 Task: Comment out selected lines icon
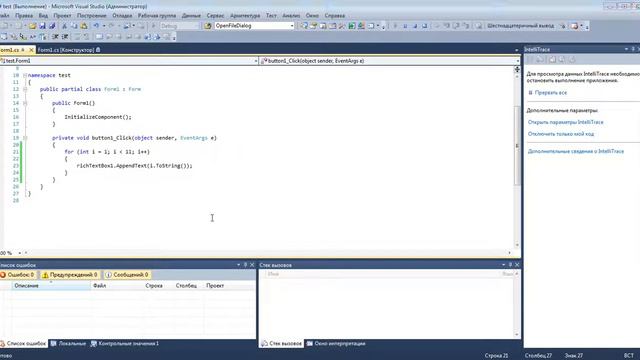click(x=77, y=37)
